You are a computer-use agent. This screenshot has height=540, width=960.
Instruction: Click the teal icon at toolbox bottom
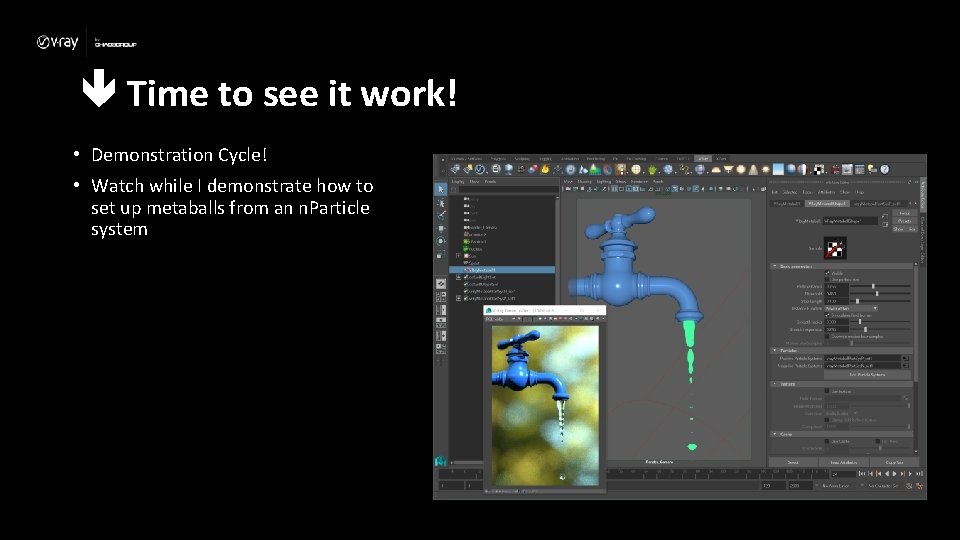[440, 461]
